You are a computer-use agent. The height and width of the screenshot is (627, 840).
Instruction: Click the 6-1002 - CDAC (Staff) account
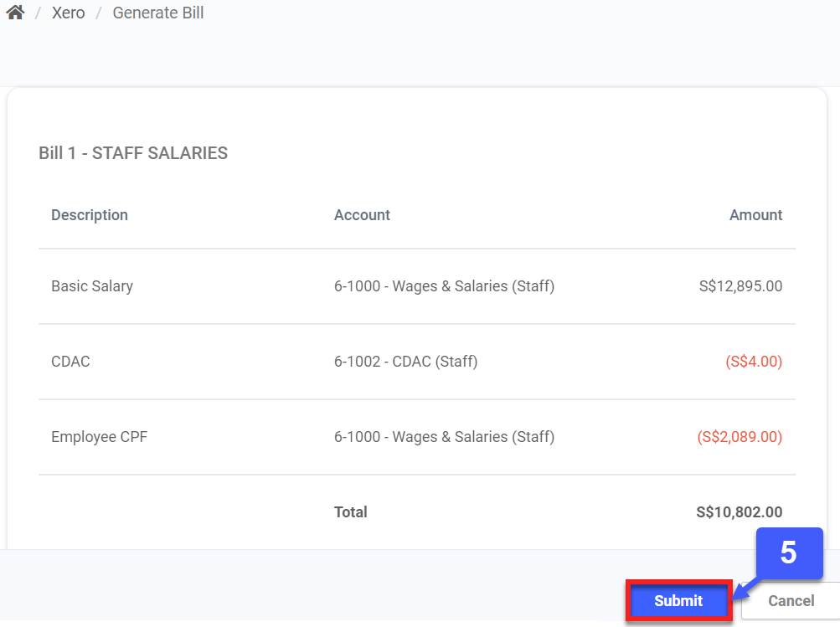(405, 362)
